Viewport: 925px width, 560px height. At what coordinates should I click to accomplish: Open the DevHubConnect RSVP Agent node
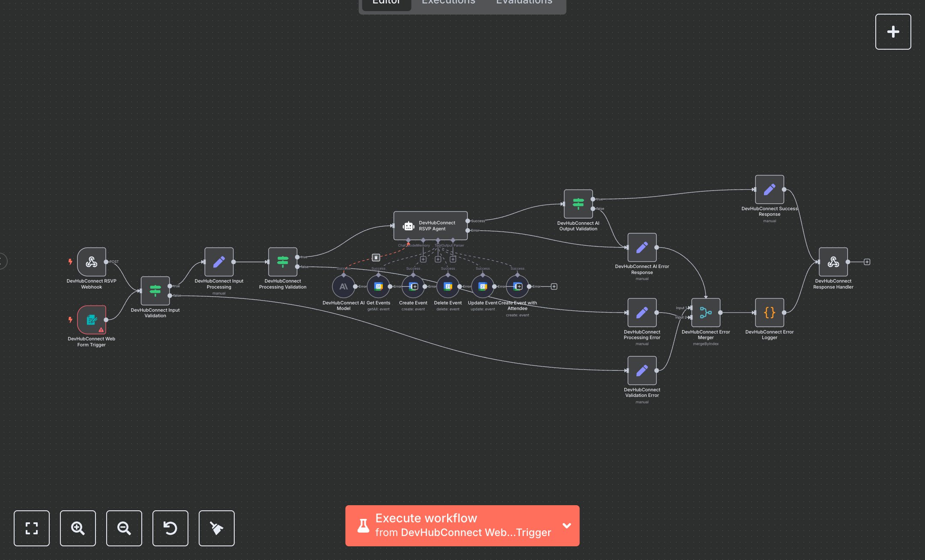[x=430, y=226]
